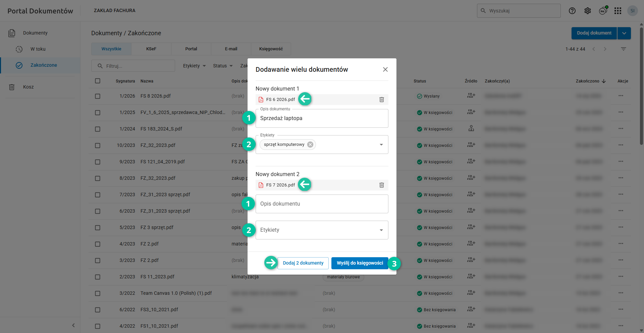Click the Kosz trash icon in sidebar
The height and width of the screenshot is (333, 644).
click(x=12, y=87)
